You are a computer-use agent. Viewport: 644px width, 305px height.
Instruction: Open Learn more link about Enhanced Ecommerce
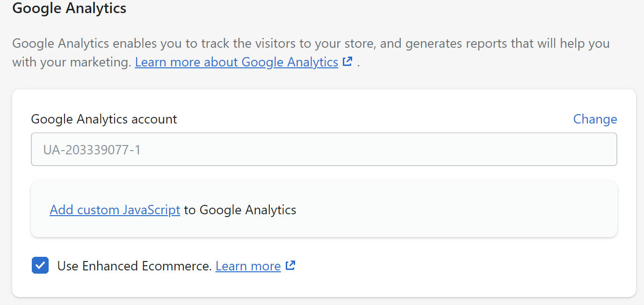click(x=248, y=266)
